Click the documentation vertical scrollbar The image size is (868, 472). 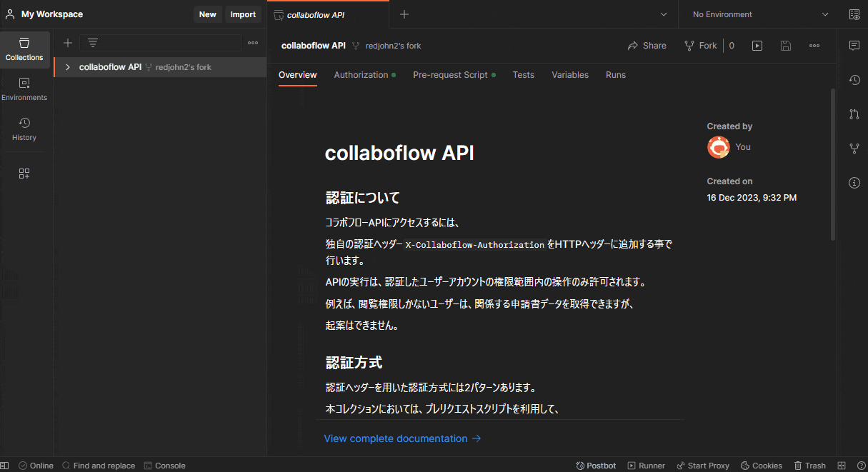point(833,164)
